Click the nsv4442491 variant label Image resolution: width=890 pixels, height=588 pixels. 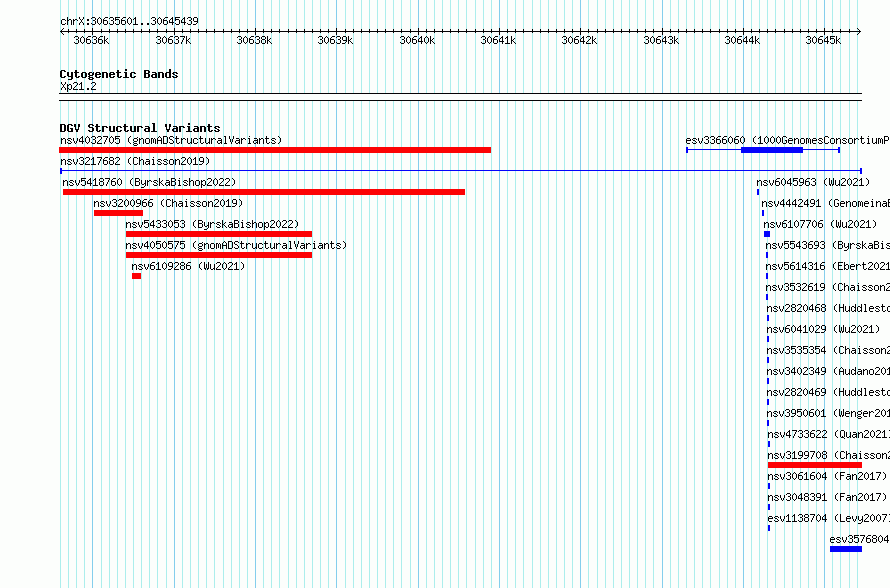[x=825, y=203]
